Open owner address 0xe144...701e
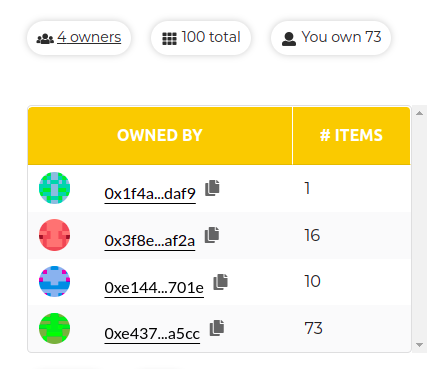446x369 pixels. [x=154, y=288]
